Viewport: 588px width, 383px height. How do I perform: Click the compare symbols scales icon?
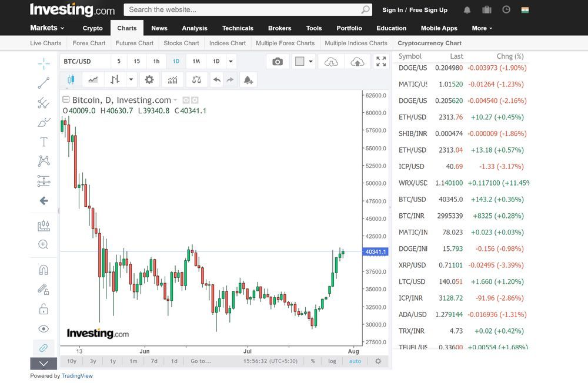pyautogui.click(x=196, y=80)
